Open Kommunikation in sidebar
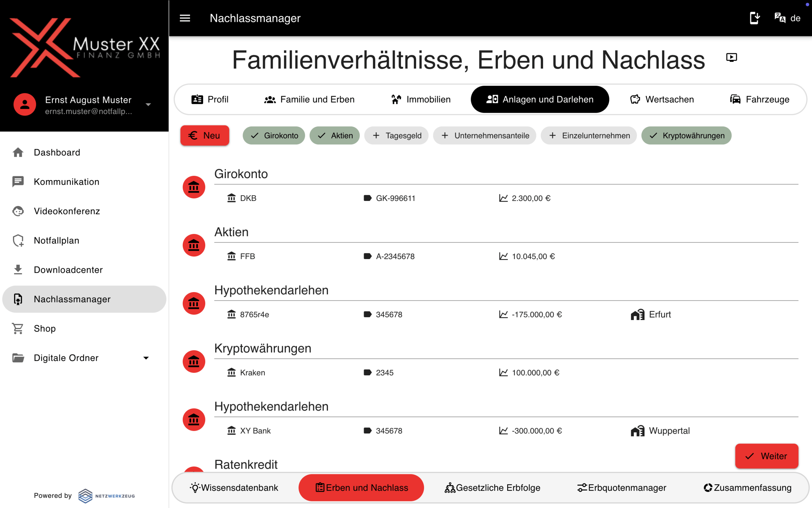The height and width of the screenshot is (508, 812). pyautogui.click(x=84, y=182)
